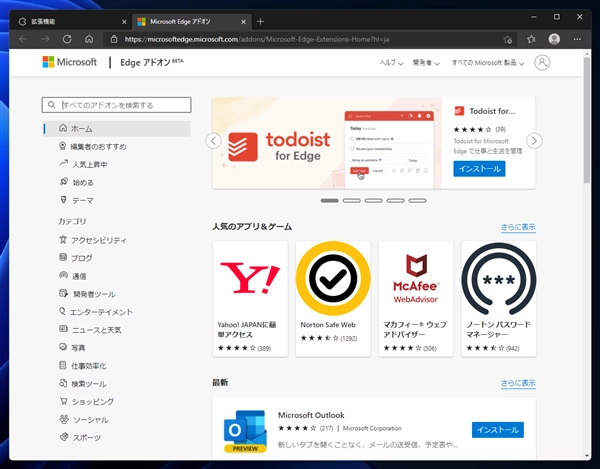Viewport: 600px width, 469px height.
Task: Click the address bar URL
Action: [x=257, y=39]
